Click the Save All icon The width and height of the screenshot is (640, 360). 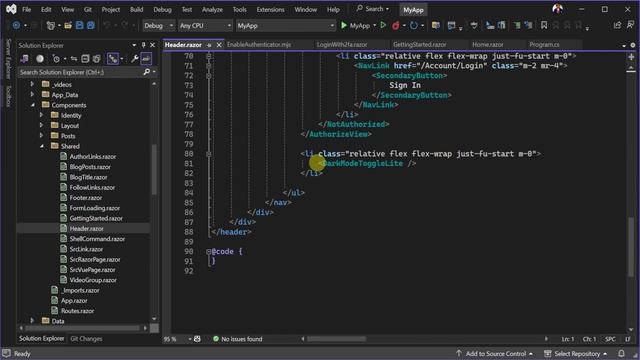[91, 26]
